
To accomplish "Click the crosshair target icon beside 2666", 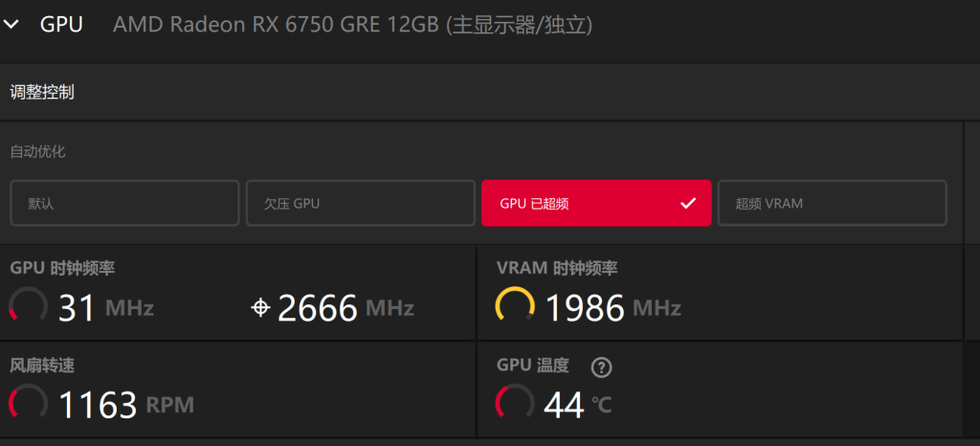I will tap(259, 307).
